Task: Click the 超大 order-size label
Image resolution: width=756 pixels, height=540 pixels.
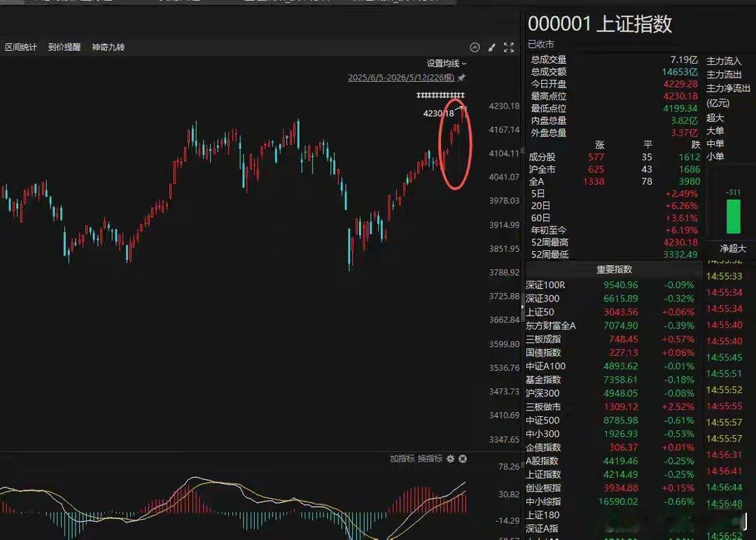Action: coord(715,118)
